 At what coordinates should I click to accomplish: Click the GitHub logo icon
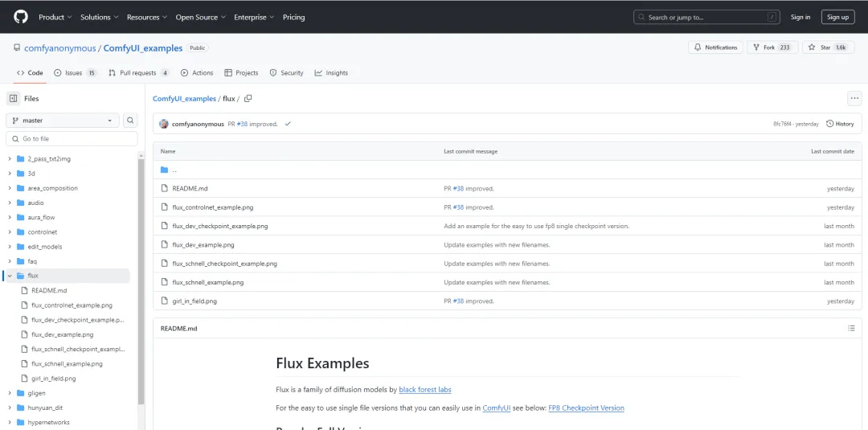tap(20, 17)
